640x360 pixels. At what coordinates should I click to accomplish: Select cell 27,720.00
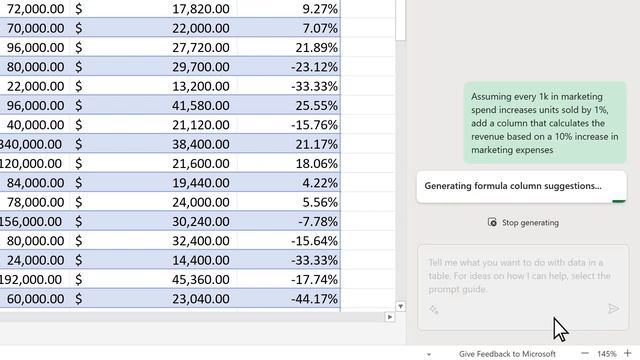coord(153,47)
